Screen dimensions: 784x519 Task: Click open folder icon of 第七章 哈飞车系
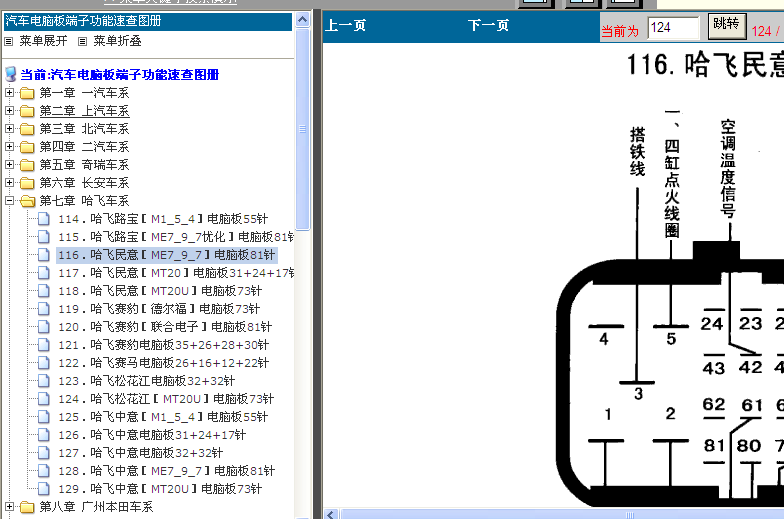tap(27, 201)
